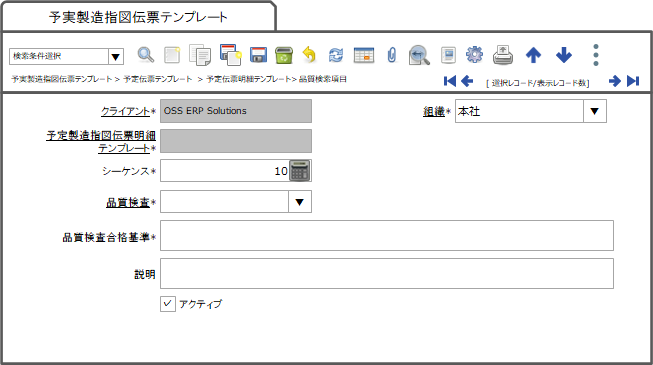Click the zoom-across magnifier with arrow icon
The height and width of the screenshot is (365, 653).
[419, 55]
